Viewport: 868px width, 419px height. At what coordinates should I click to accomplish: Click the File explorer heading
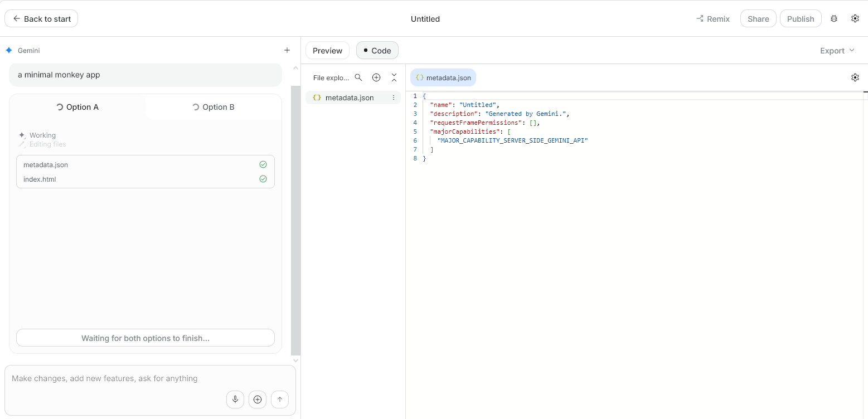331,77
